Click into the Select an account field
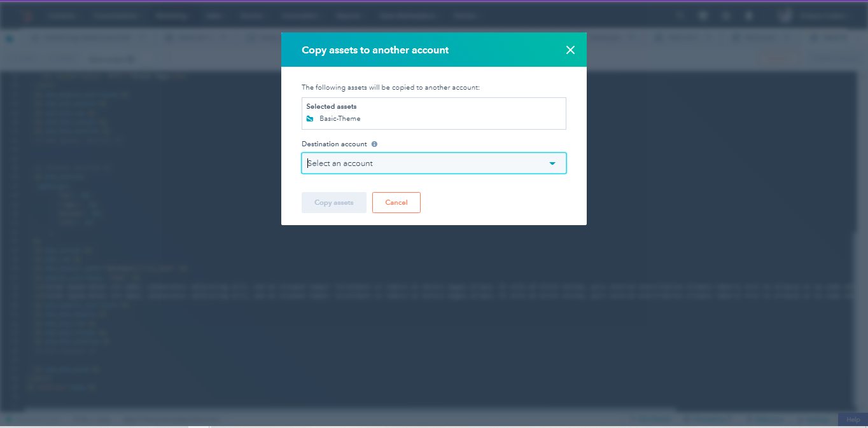The image size is (868, 428). 420,163
